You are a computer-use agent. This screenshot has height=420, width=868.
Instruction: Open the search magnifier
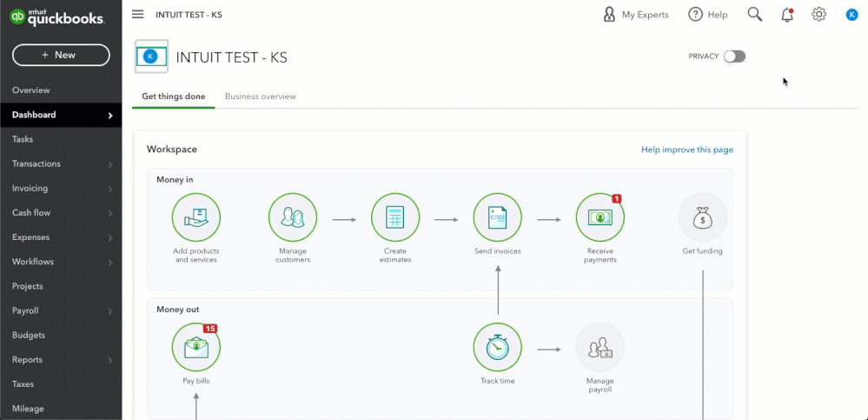(755, 15)
